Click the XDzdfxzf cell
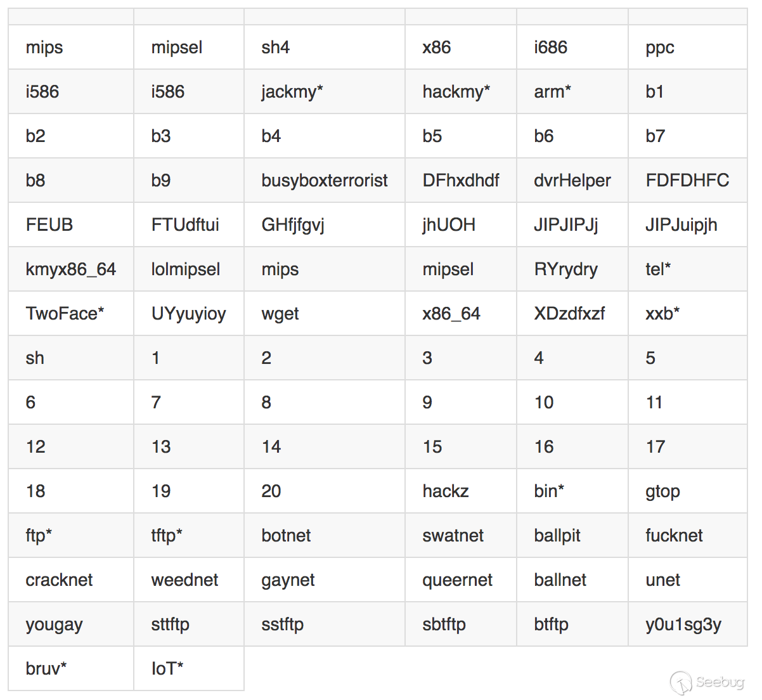This screenshot has width=762, height=700. tap(569, 314)
